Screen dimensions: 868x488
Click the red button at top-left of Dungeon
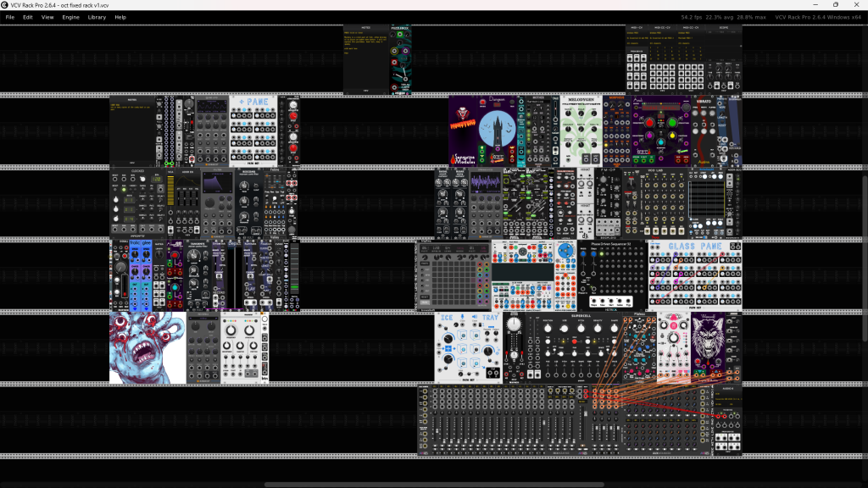click(482, 103)
